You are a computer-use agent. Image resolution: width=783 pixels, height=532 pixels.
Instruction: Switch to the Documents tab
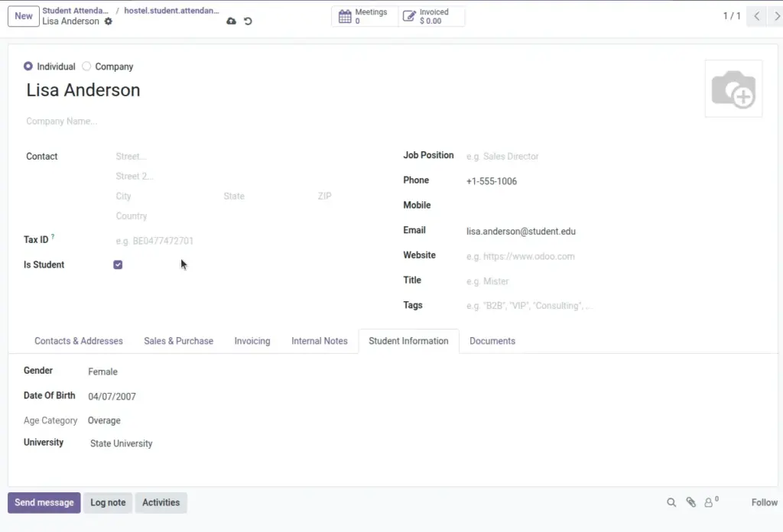492,341
